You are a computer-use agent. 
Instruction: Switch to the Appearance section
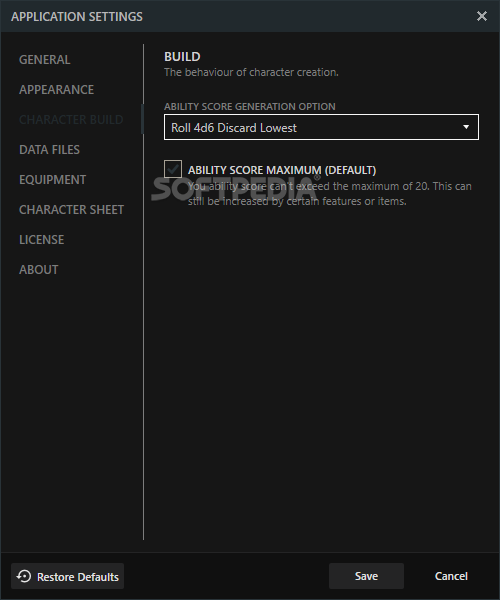[57, 90]
